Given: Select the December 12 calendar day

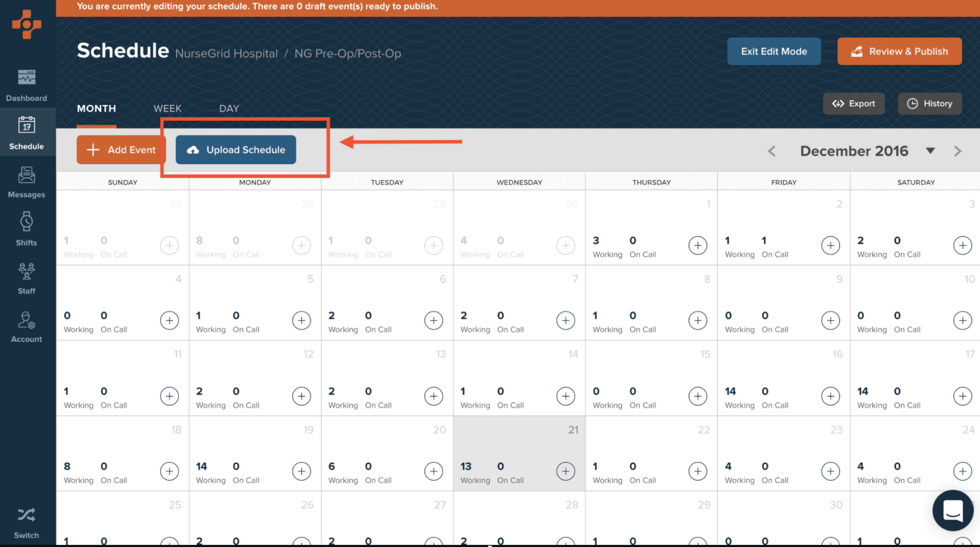Looking at the screenshot, I should (x=255, y=378).
